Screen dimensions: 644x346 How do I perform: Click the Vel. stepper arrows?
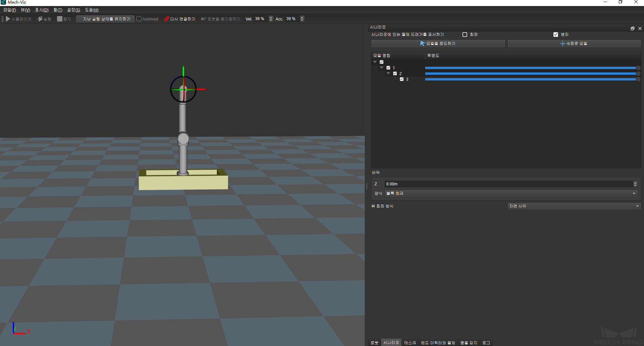point(271,19)
